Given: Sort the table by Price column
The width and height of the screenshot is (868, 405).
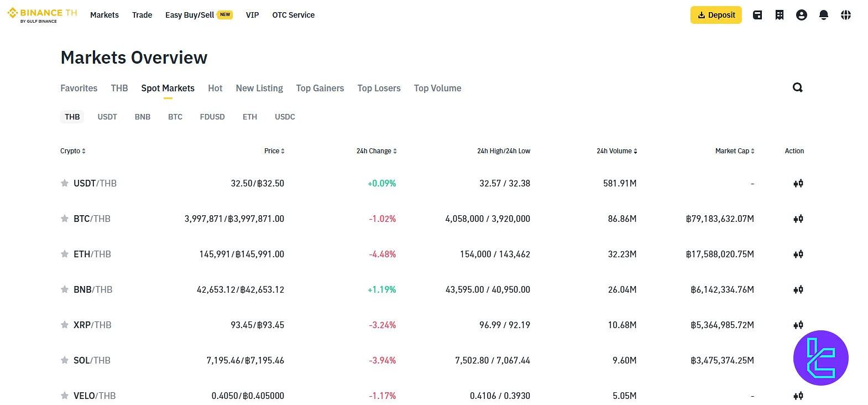Looking at the screenshot, I should pyautogui.click(x=274, y=151).
